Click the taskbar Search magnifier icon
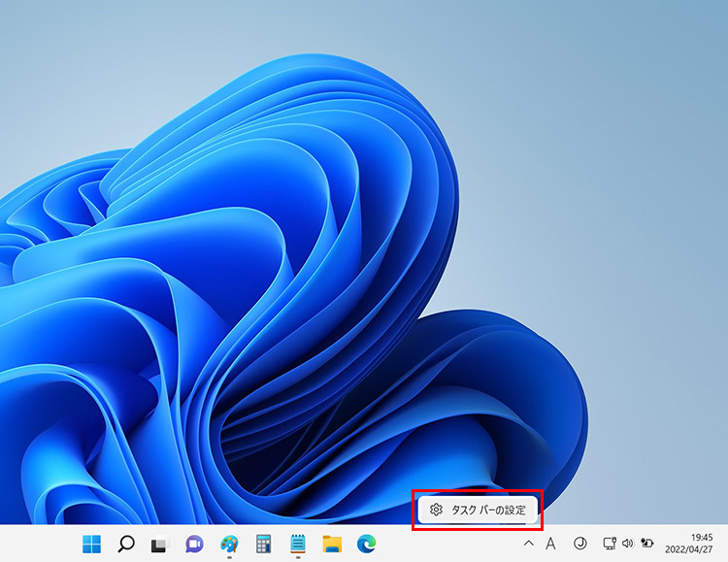This screenshot has width=728, height=562. [x=125, y=544]
